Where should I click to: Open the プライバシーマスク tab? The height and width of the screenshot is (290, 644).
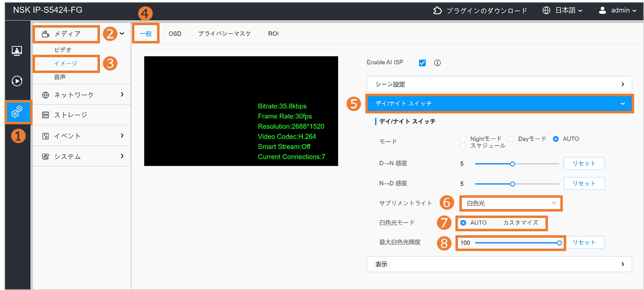tap(225, 34)
